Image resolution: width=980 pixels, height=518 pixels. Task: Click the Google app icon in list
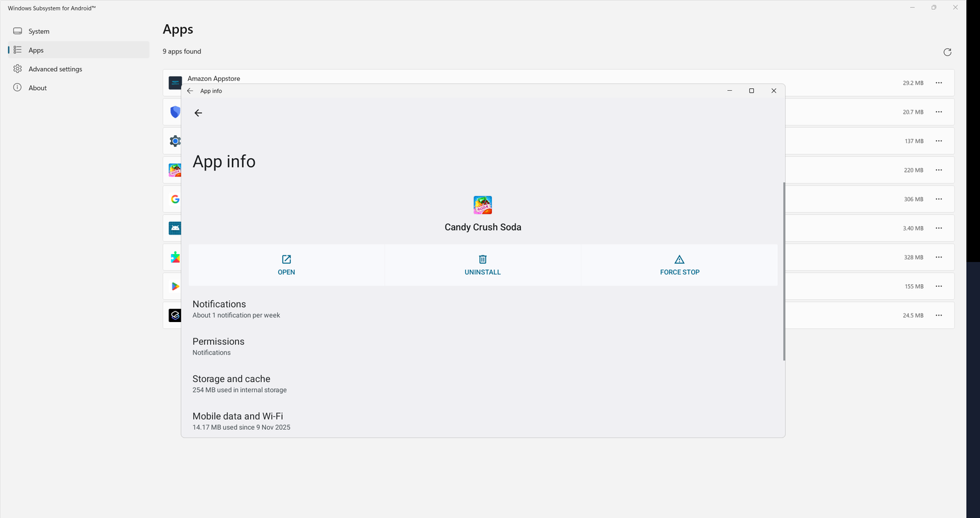(x=174, y=199)
